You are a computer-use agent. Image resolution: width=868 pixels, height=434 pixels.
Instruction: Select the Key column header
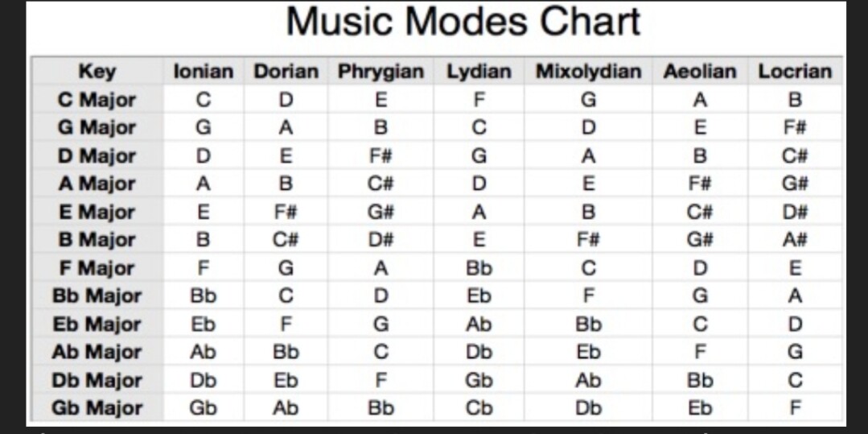click(97, 72)
